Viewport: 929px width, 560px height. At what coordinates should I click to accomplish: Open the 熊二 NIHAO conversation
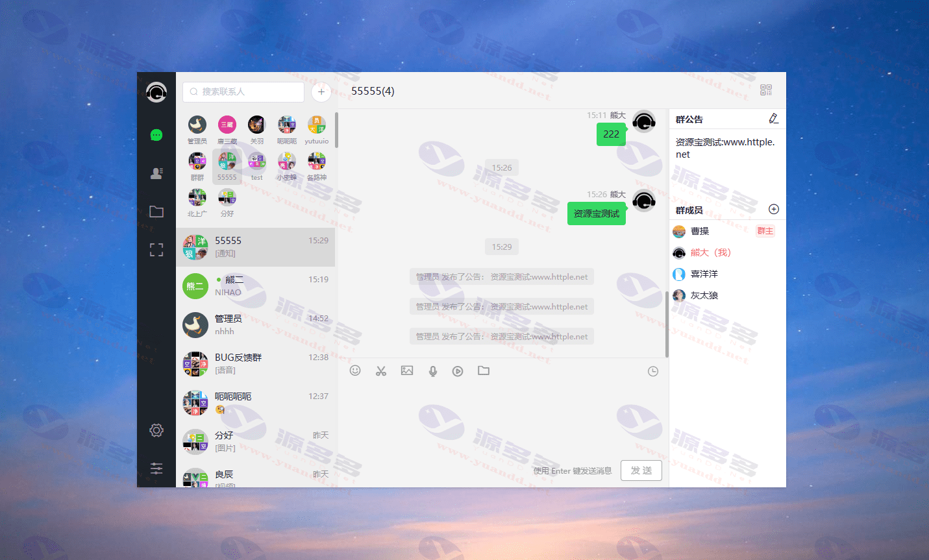tap(255, 286)
